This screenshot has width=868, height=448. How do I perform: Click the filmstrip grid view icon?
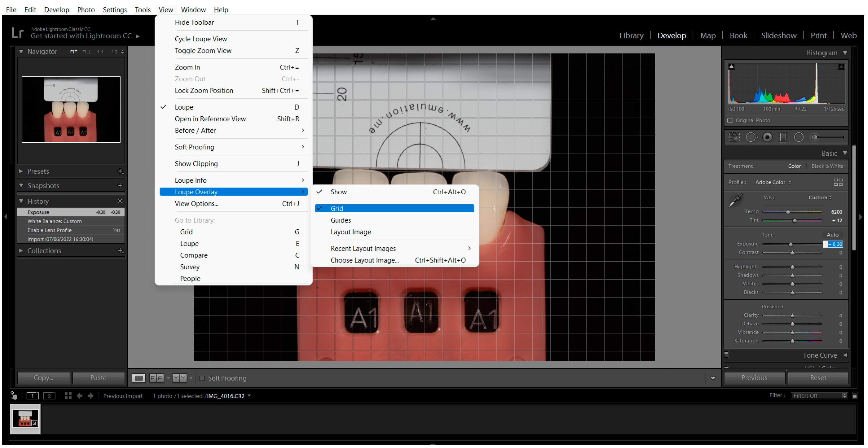68,396
